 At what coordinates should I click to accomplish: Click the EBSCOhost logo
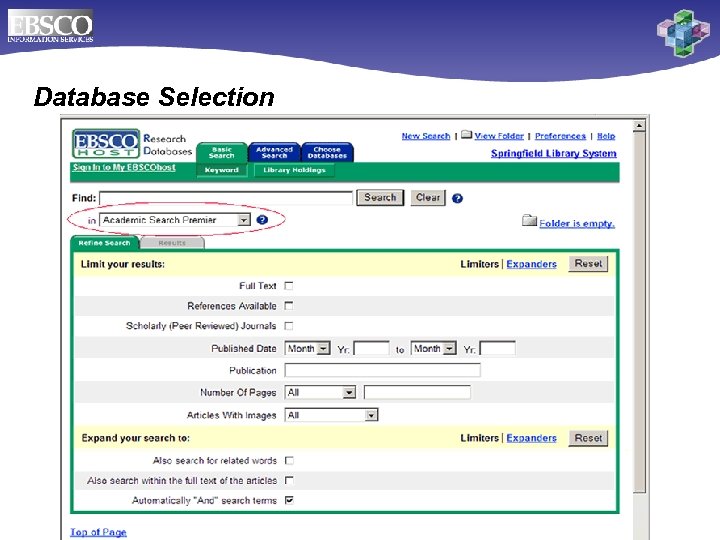coord(106,144)
